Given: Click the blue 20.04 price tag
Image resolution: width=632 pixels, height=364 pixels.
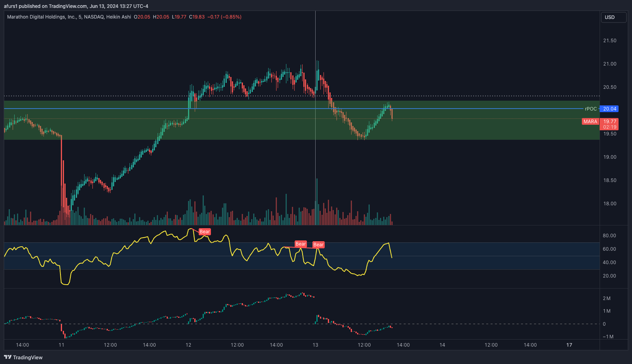Looking at the screenshot, I should pos(609,109).
